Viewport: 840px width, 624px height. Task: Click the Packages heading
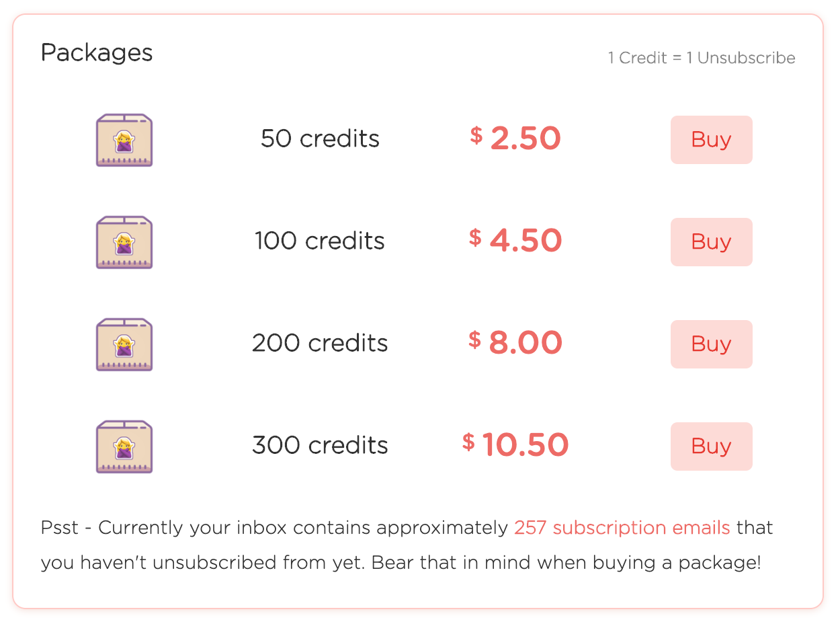97,52
